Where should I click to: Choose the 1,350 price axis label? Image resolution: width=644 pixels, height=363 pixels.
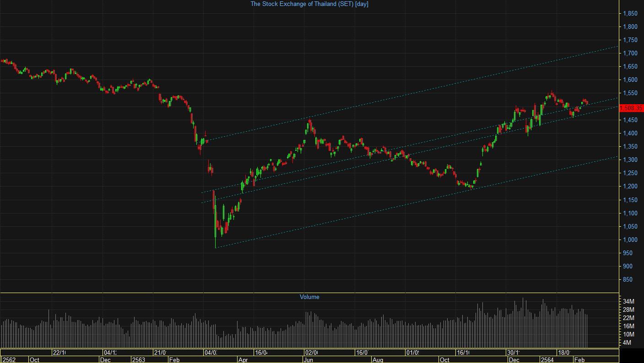[x=630, y=147]
